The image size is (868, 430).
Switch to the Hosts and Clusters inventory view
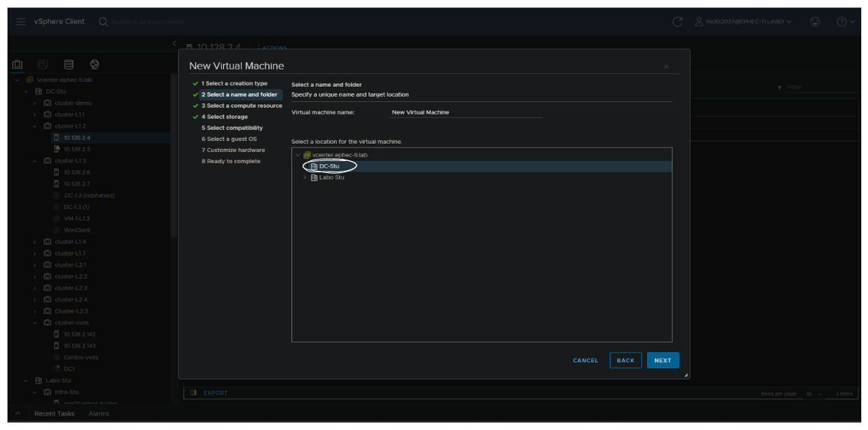coord(17,64)
